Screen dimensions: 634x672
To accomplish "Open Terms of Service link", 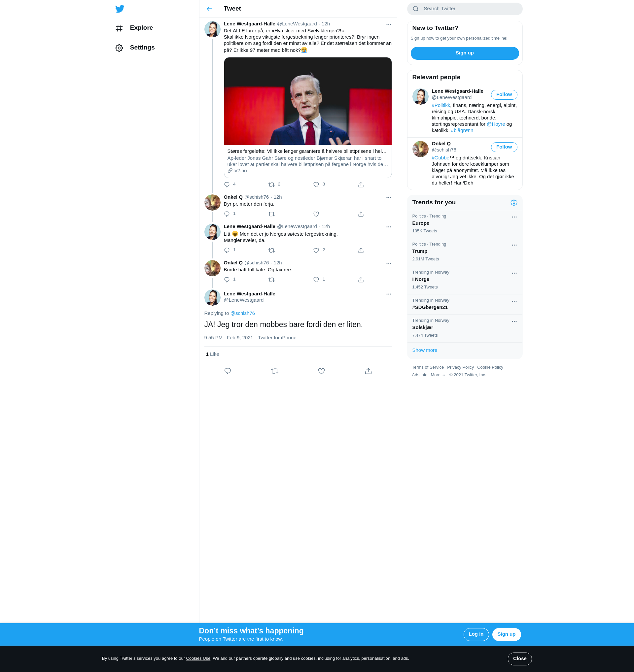I will point(427,367).
